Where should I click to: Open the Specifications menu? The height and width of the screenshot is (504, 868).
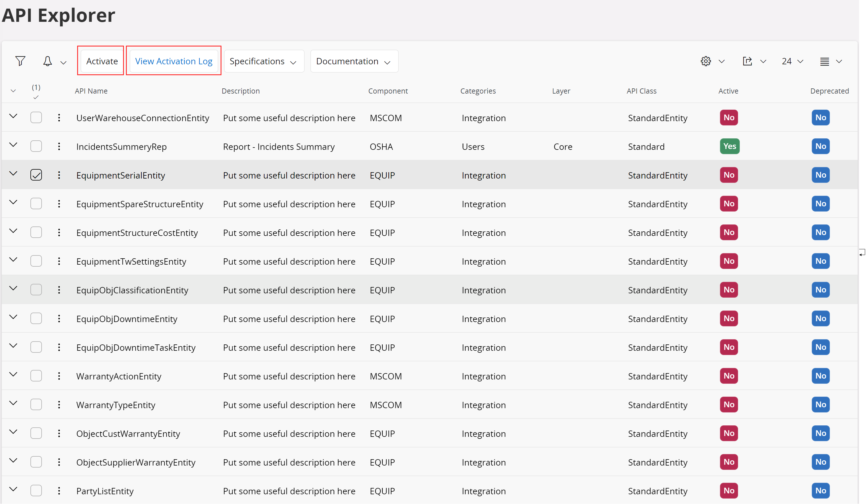[x=264, y=61]
